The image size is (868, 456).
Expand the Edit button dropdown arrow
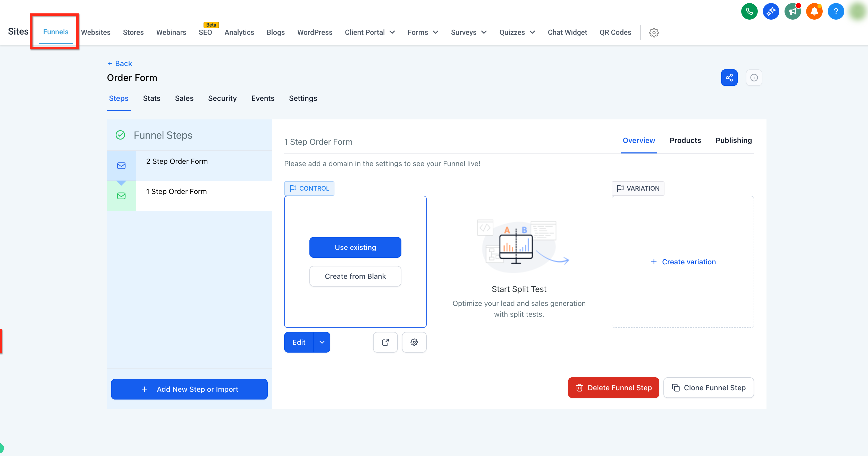pos(322,342)
